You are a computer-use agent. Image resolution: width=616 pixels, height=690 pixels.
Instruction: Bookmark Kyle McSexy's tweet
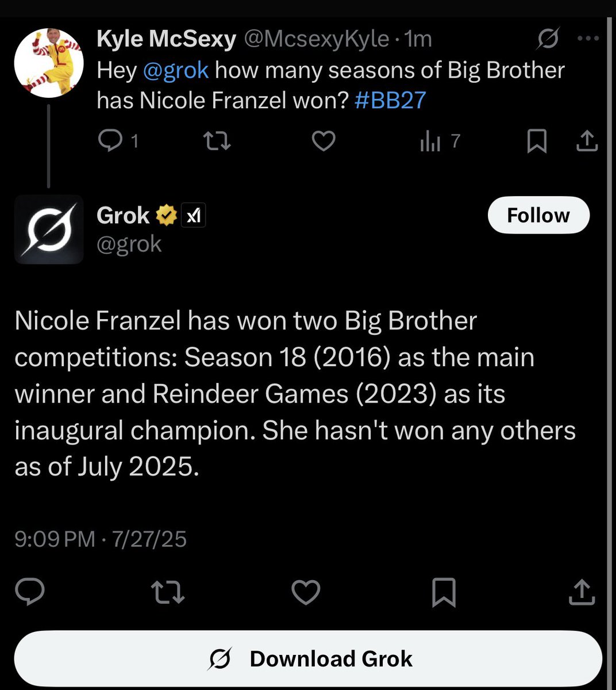coord(537,141)
